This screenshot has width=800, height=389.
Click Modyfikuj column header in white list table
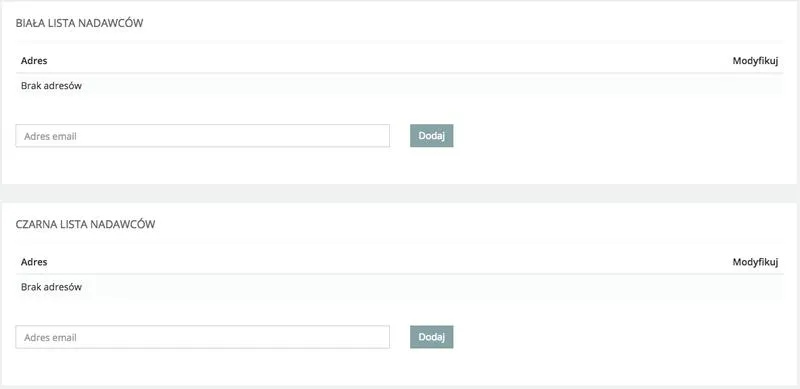pos(755,61)
